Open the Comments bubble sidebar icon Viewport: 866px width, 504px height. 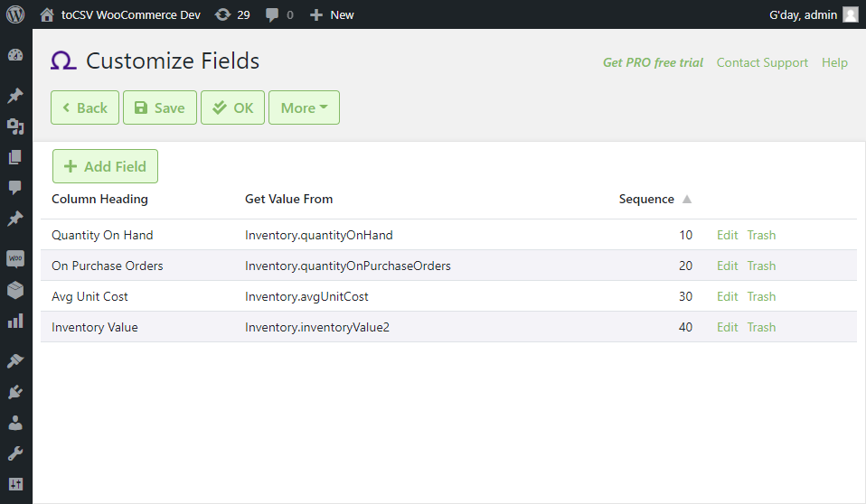(15, 188)
